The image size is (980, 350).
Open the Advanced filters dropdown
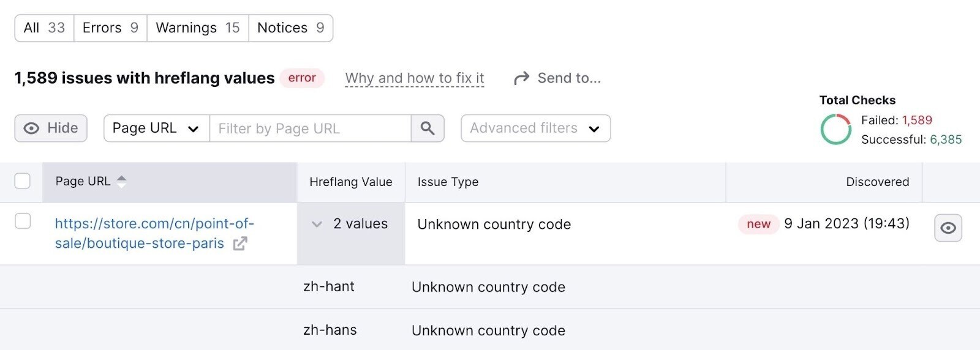pyautogui.click(x=535, y=128)
